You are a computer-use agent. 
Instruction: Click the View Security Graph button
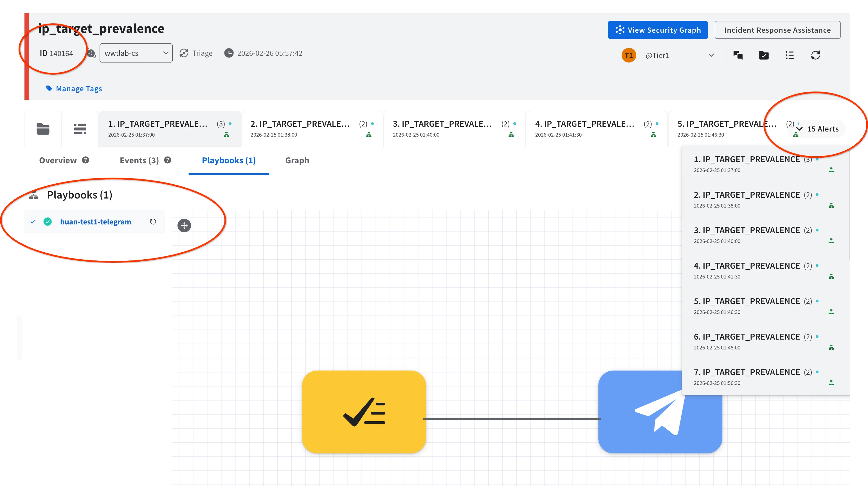[657, 30]
